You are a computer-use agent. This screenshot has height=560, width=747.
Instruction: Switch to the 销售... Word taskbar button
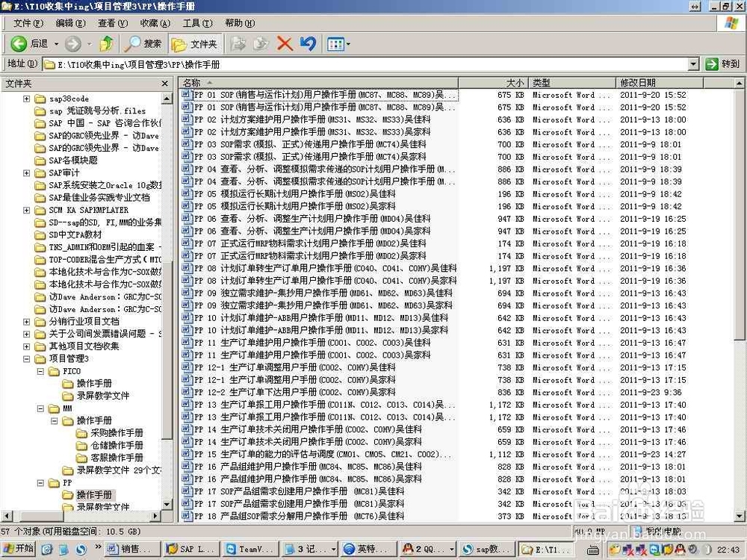click(132, 549)
